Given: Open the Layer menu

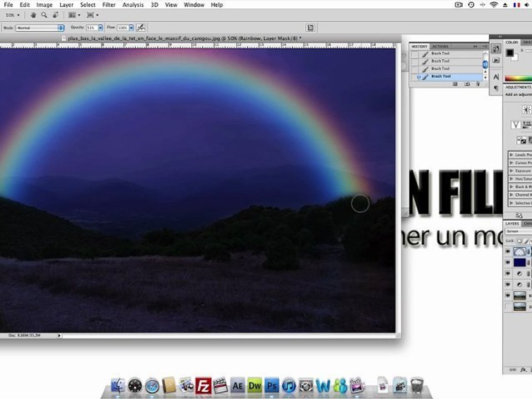Looking at the screenshot, I should pos(66,5).
